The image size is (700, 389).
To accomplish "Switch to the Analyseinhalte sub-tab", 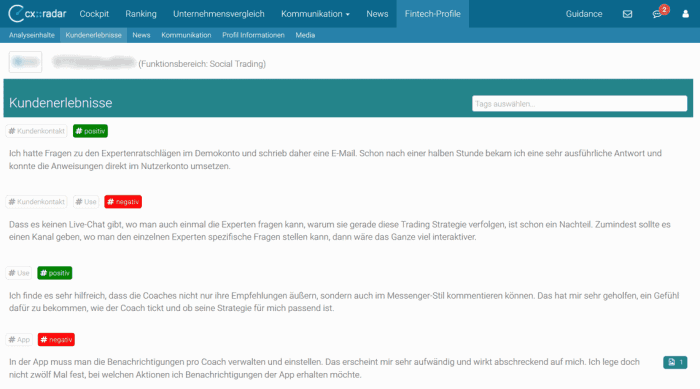I will [x=32, y=35].
